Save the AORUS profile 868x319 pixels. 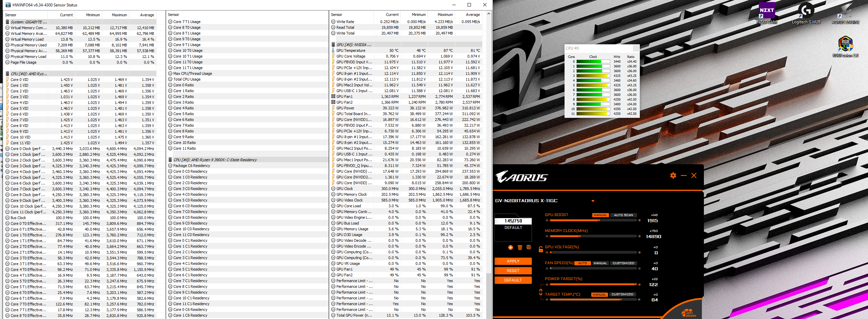(x=529, y=248)
